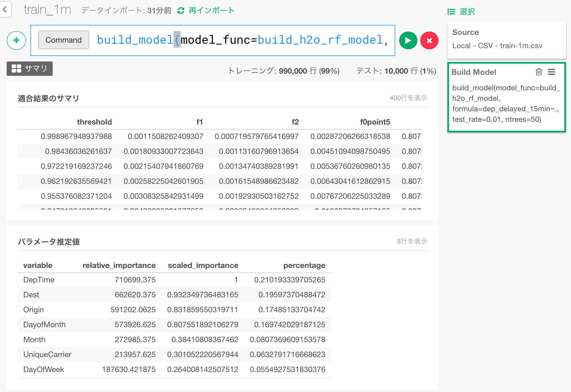Click 8行を表示 link

412,241
